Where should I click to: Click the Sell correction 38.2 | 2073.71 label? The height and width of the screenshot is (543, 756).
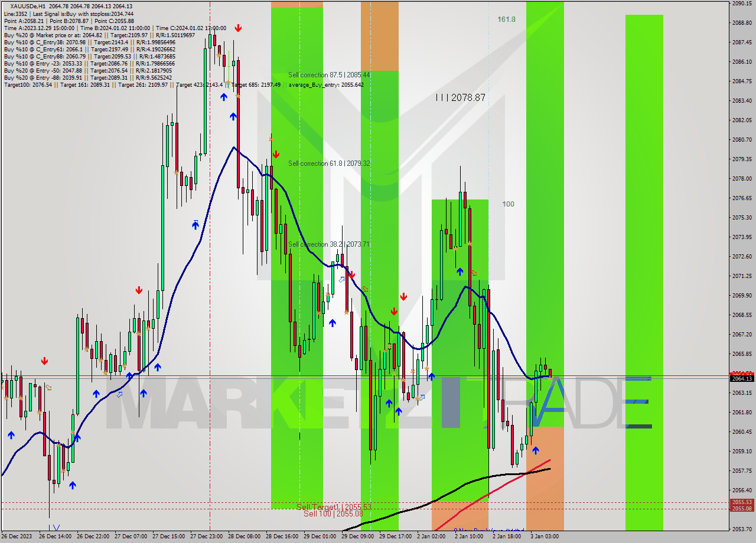tap(329, 244)
